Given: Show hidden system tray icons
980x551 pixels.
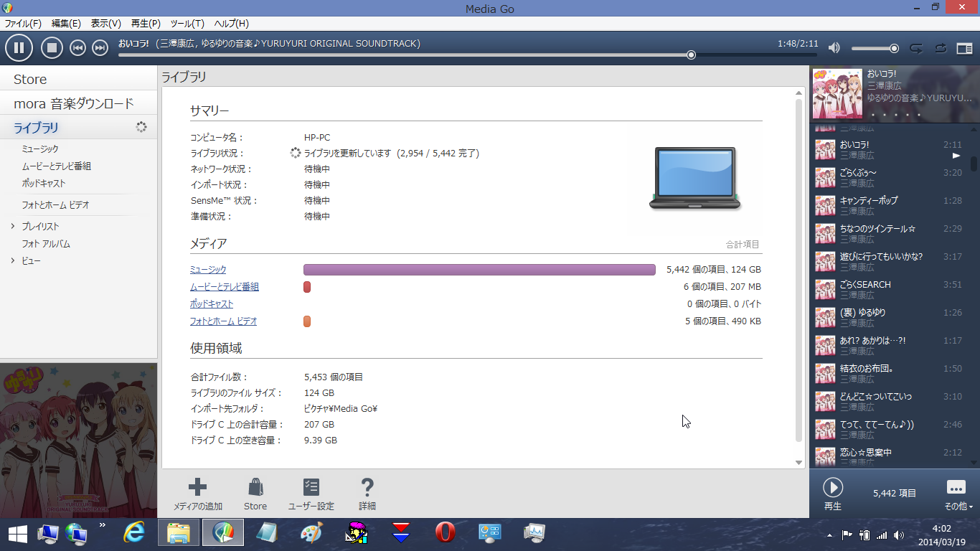Looking at the screenshot, I should 830,535.
